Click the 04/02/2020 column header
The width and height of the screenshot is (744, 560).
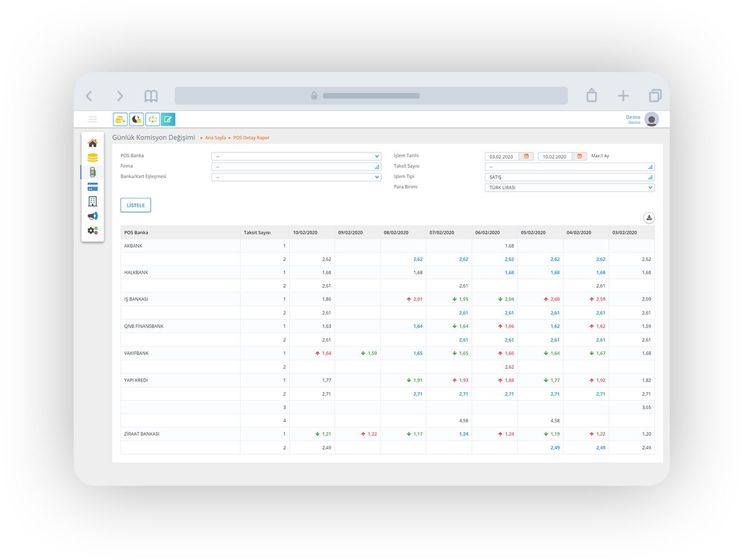click(x=579, y=233)
